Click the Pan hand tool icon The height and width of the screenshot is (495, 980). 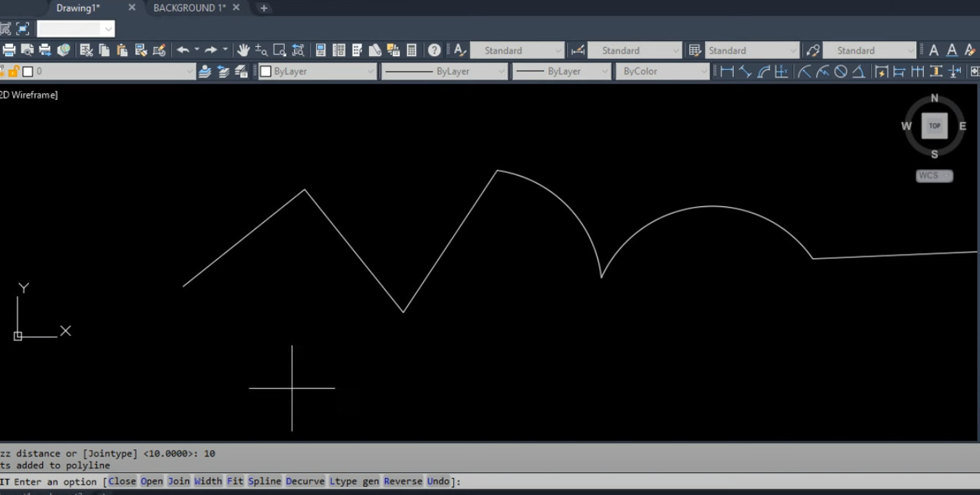(243, 51)
